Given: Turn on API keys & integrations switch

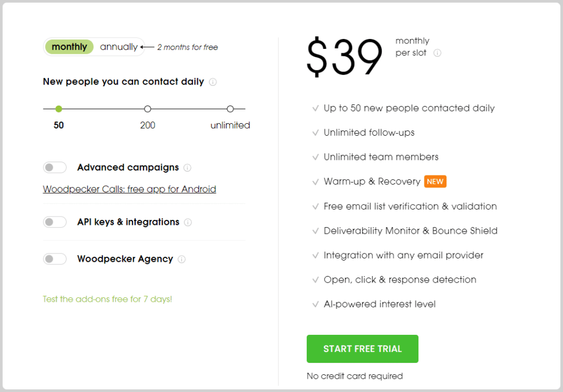Looking at the screenshot, I should 54,222.
